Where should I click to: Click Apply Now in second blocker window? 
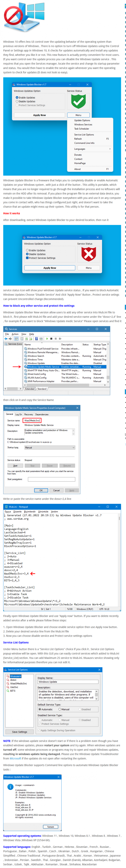(x=50, y=268)
